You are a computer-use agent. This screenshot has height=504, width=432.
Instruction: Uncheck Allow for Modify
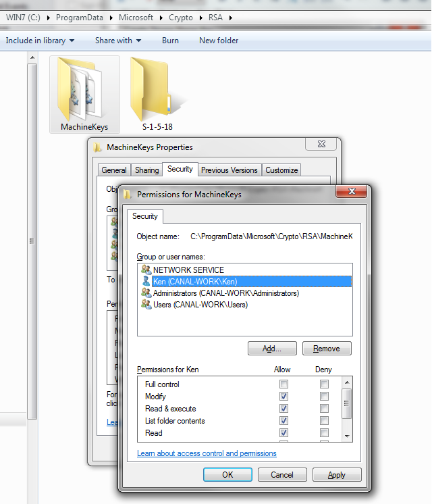283,397
